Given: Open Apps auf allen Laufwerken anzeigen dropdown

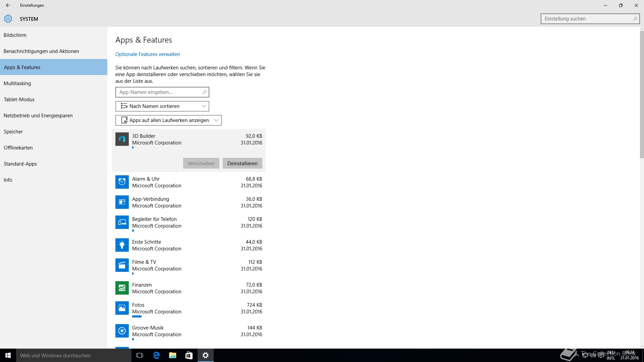Looking at the screenshot, I should [168, 120].
